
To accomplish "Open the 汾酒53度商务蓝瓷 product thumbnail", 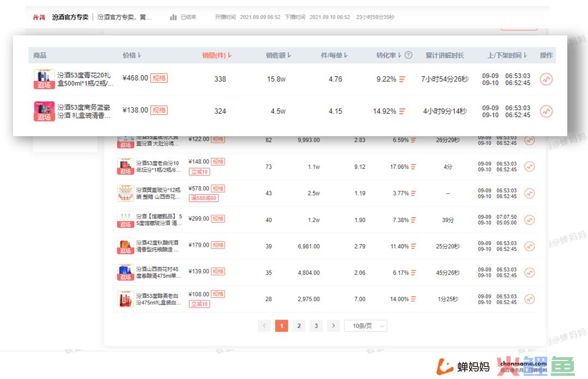I will [x=44, y=111].
